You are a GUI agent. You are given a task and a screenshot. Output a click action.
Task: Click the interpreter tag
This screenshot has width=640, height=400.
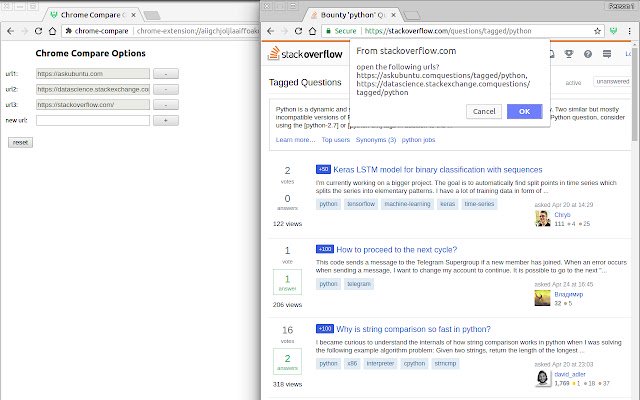(380, 364)
